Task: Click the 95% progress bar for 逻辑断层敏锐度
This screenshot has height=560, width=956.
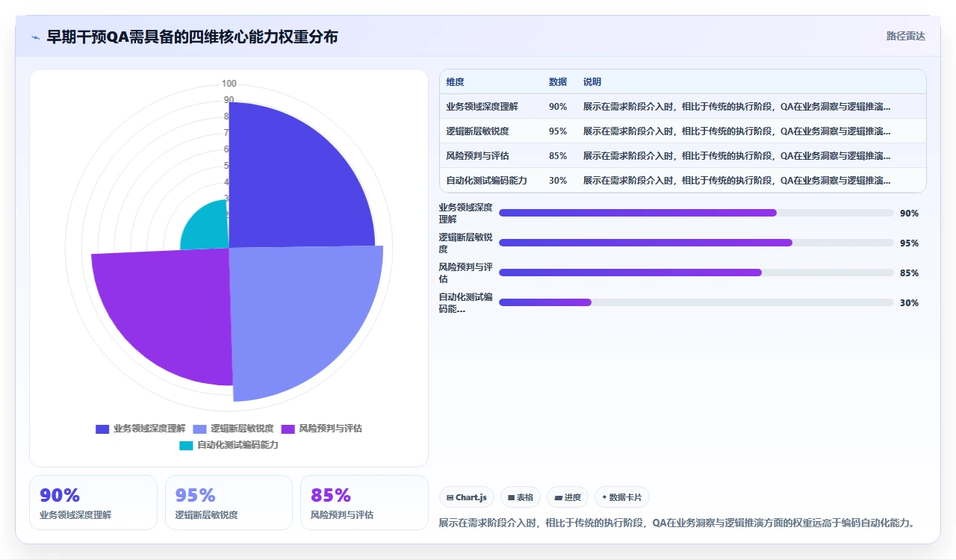Action: 696,243
